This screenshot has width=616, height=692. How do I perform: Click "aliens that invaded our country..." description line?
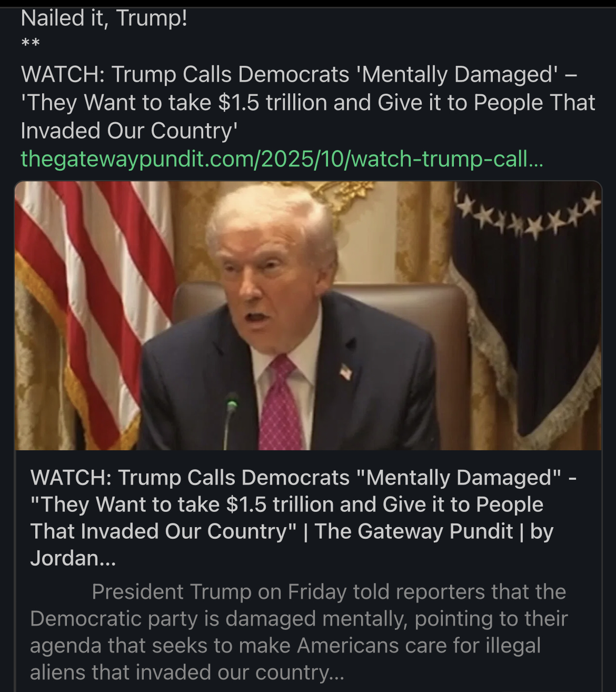187,673
